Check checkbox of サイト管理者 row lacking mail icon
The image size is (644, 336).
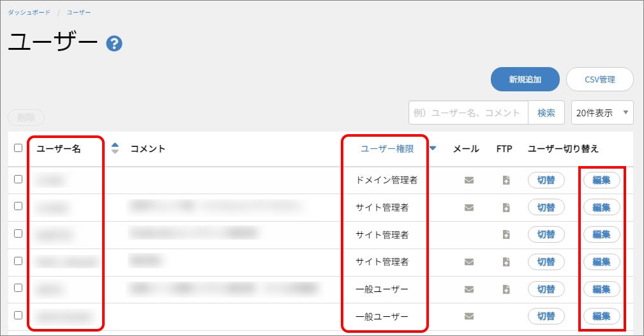coord(18,233)
